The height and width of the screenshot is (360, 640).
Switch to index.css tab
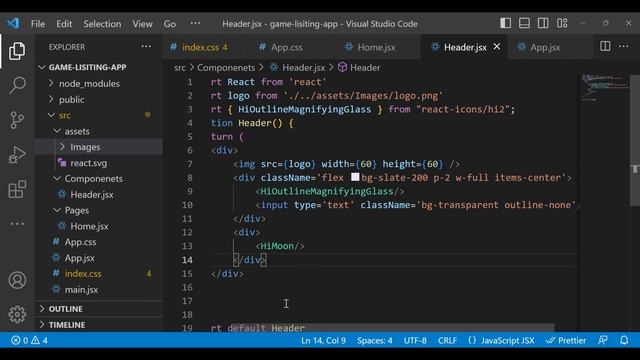pos(205,47)
